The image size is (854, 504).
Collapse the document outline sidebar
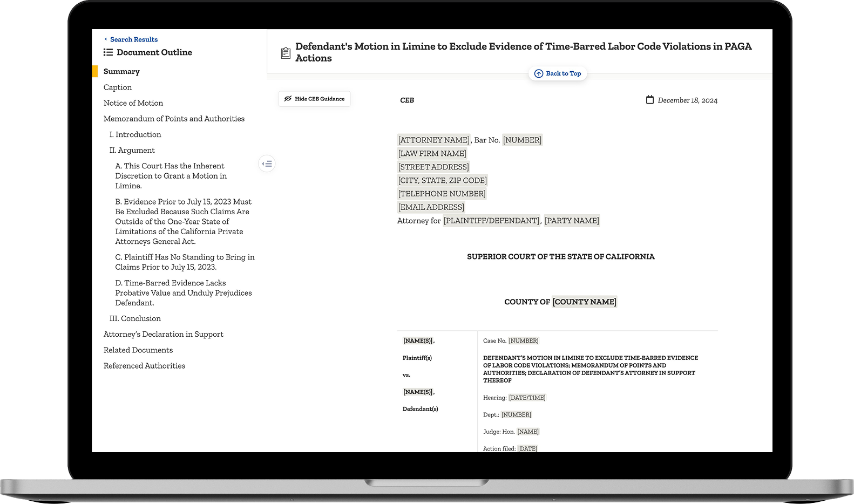[x=267, y=164]
